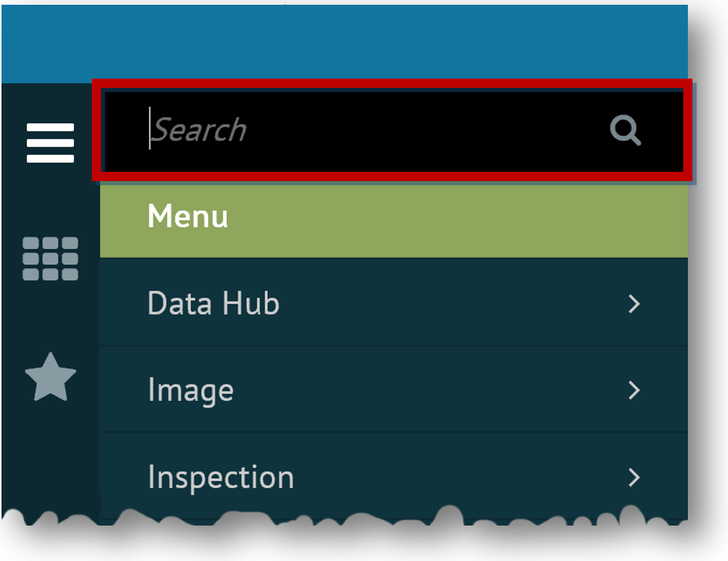Click inside the Search text field
The height and width of the screenshot is (561, 728).
(x=370, y=131)
